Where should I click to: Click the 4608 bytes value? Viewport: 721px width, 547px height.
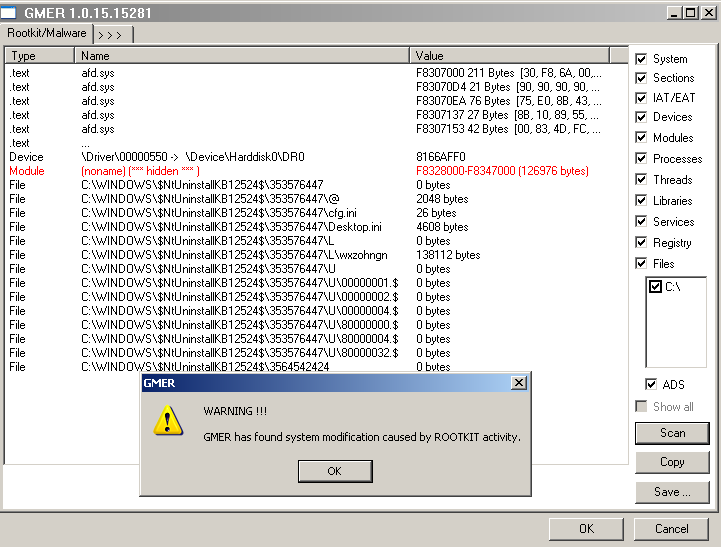pos(442,227)
